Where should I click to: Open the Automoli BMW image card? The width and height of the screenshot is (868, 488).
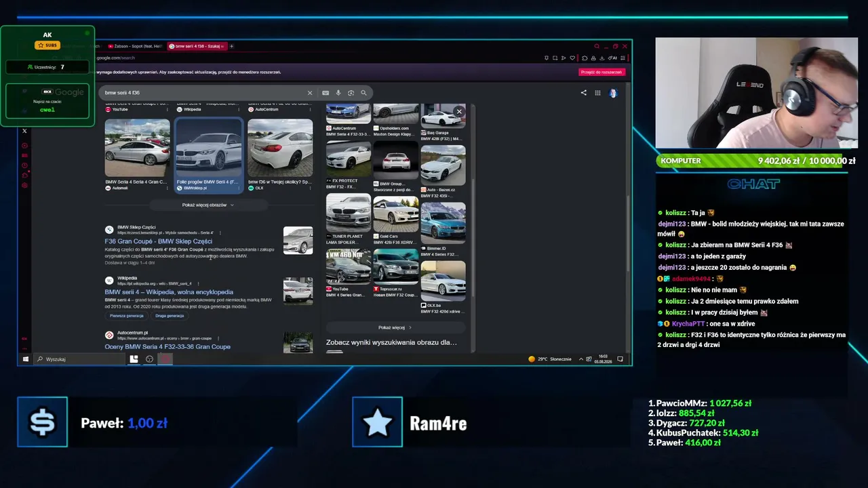[x=137, y=155]
